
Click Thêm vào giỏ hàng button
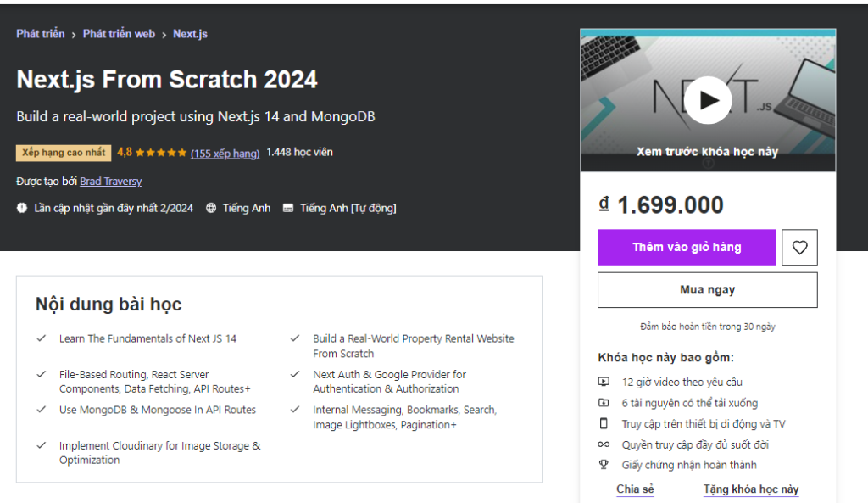click(x=687, y=248)
